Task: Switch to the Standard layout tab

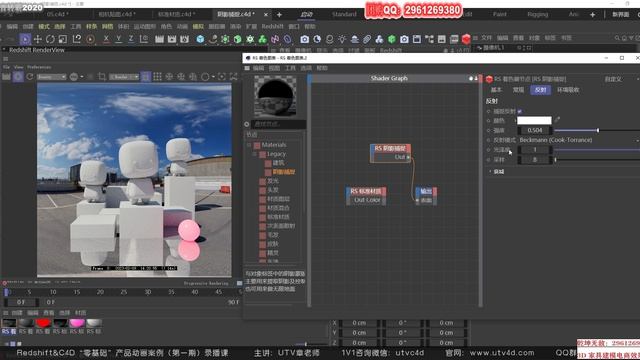Action: (x=344, y=14)
